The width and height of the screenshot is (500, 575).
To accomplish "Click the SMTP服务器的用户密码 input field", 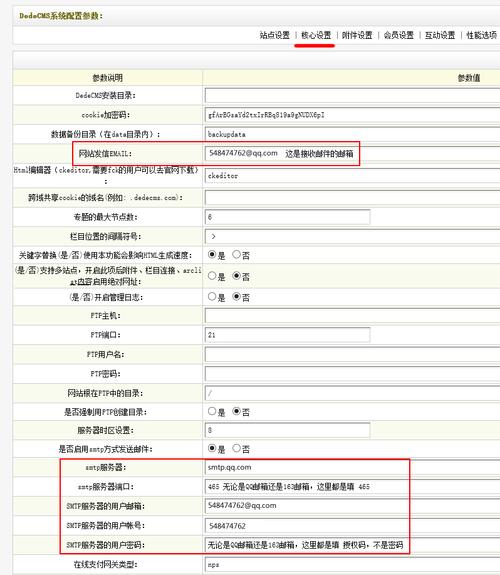I will 352,545.
